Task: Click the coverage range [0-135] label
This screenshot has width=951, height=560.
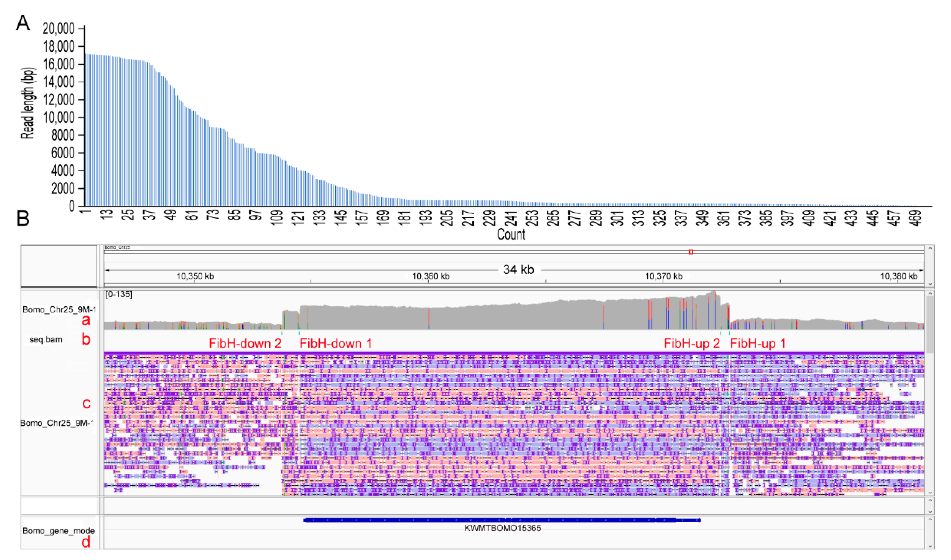Action: 119,294
